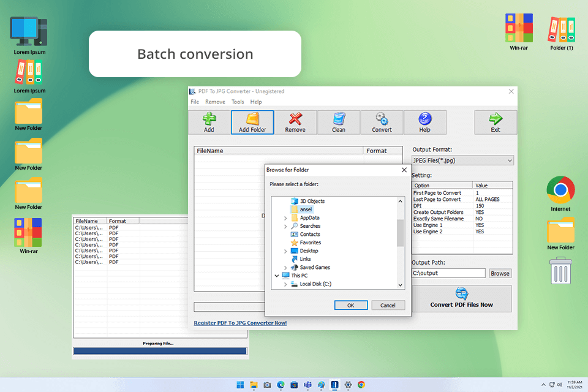Open the Windows Start menu
588x392 pixels.
(x=240, y=385)
